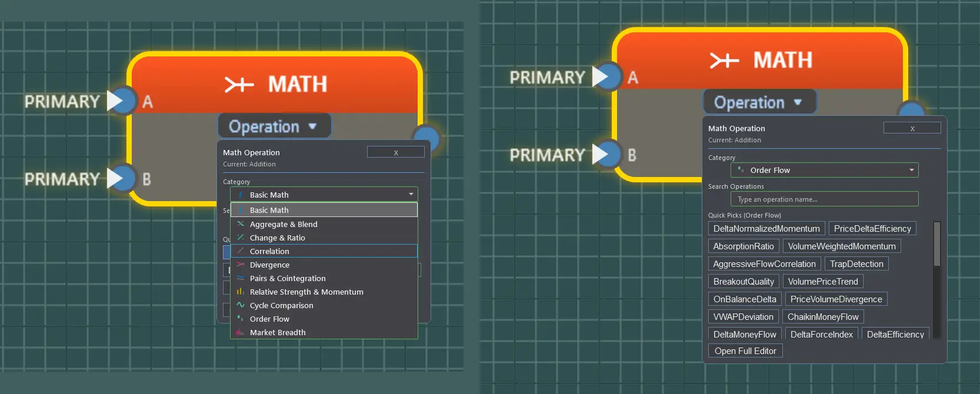Click the Search Operations text field

824,199
